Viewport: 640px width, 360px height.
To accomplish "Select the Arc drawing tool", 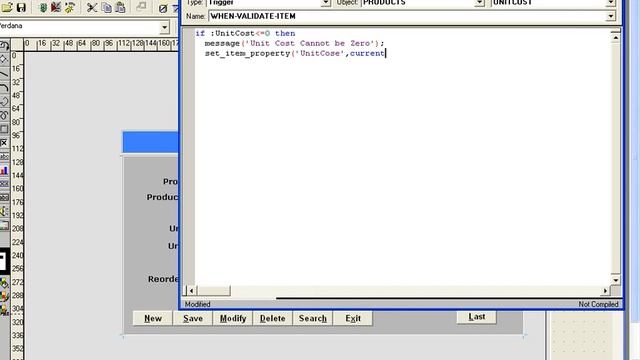I will 4,88.
